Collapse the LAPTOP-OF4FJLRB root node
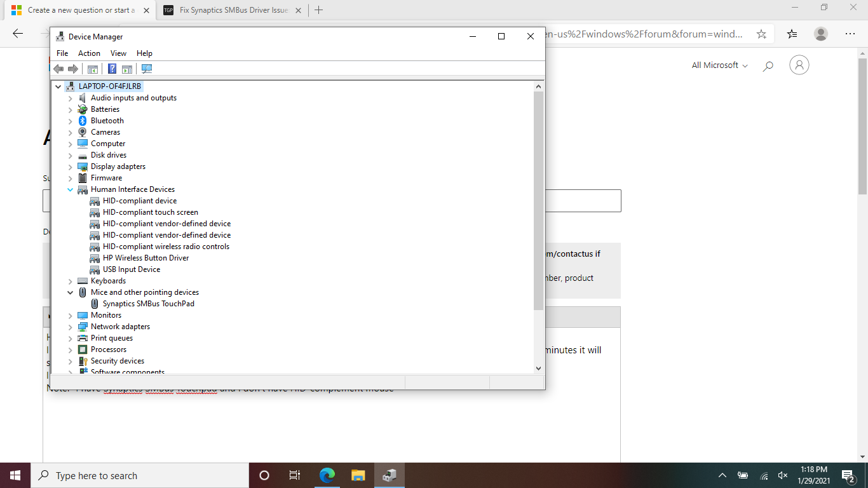This screenshot has width=868, height=488. tap(58, 86)
